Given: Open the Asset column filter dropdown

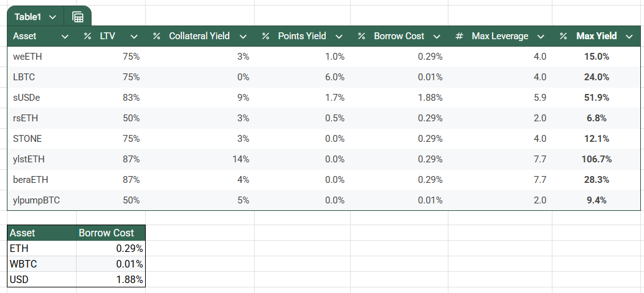Looking at the screenshot, I should coord(65,37).
